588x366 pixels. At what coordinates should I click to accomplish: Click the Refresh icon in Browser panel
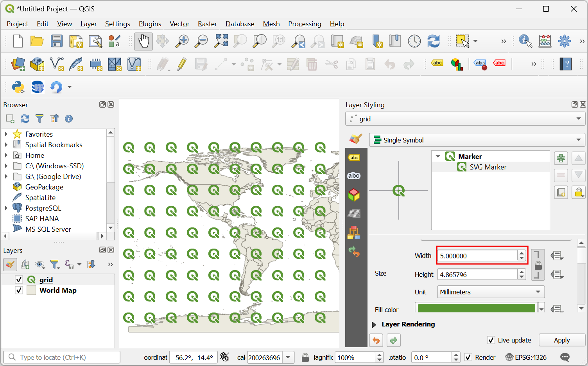(25, 119)
